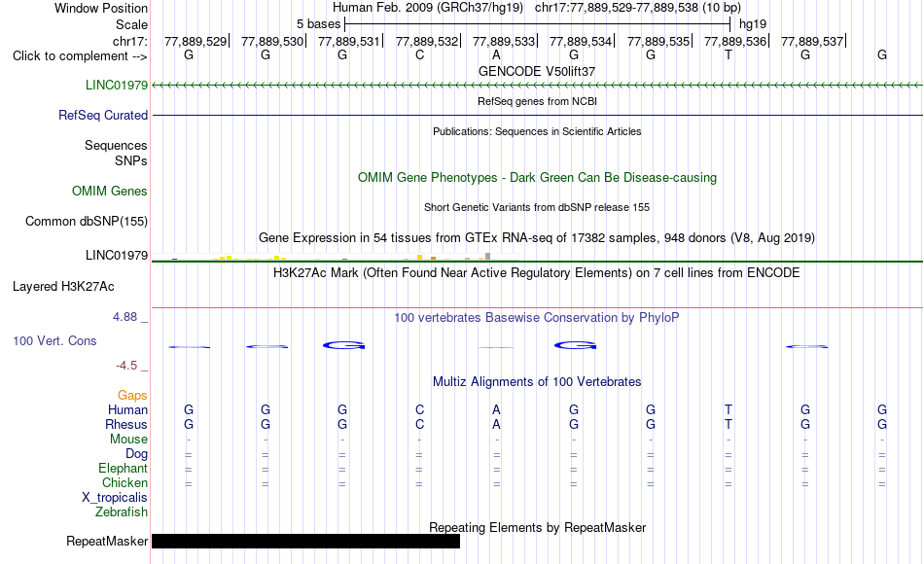Click the C base in the Human alignment row
Image resolution: width=924 pixels, height=564 pixels.
point(419,409)
